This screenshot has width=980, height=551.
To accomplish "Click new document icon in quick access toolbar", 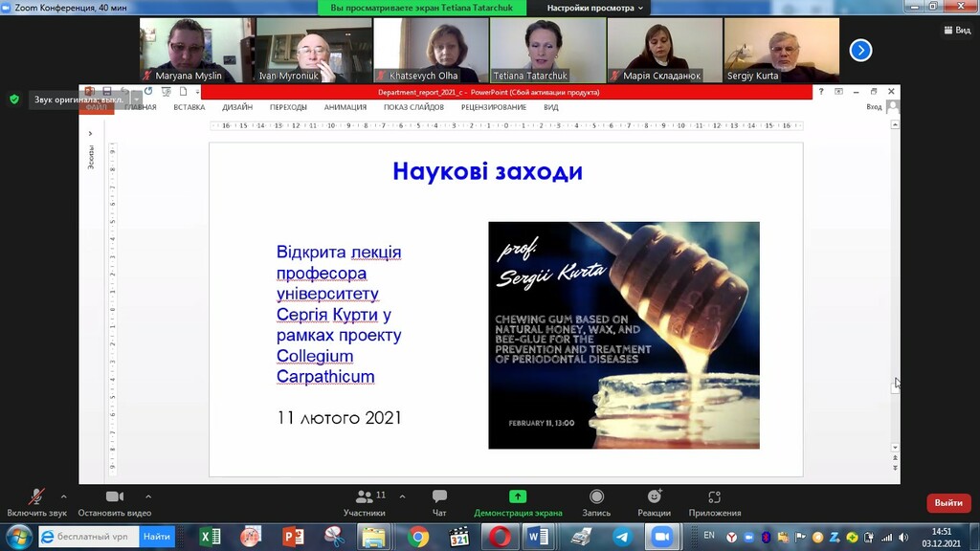I will pos(183,91).
